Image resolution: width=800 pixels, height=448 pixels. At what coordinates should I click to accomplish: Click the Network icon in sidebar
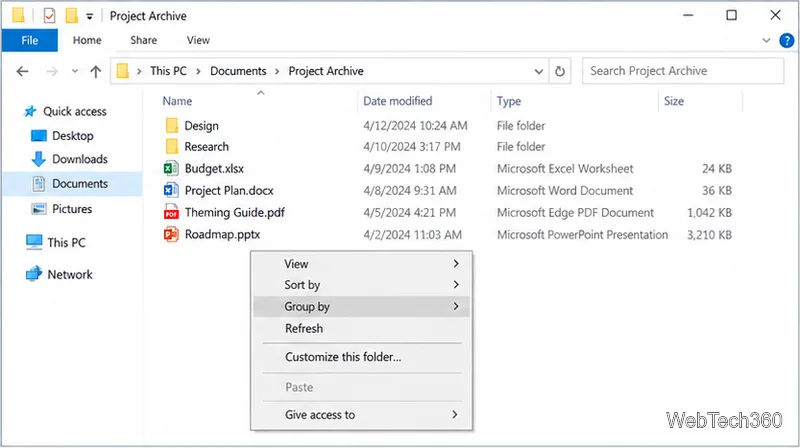(34, 274)
